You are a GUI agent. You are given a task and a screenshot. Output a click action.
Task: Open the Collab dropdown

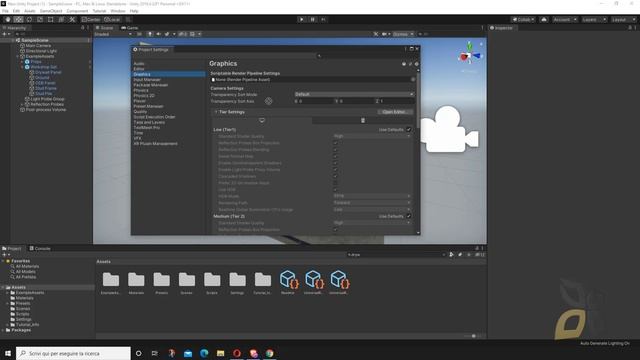tap(523, 19)
